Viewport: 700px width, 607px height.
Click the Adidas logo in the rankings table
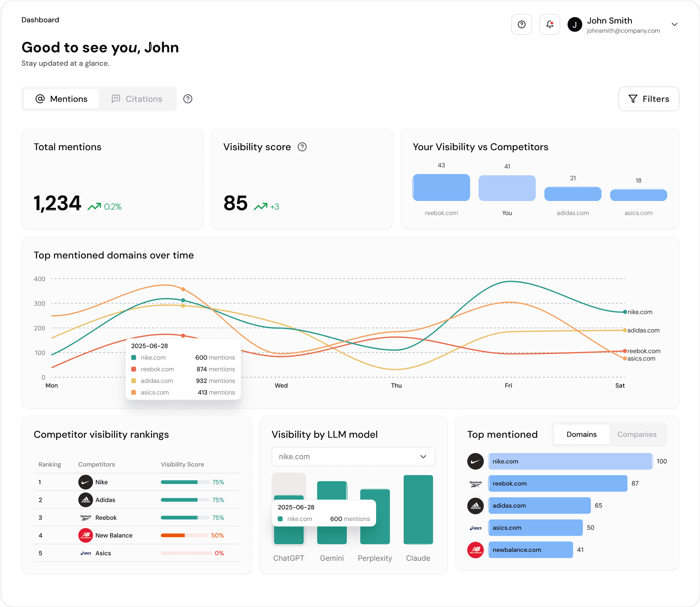coord(86,500)
